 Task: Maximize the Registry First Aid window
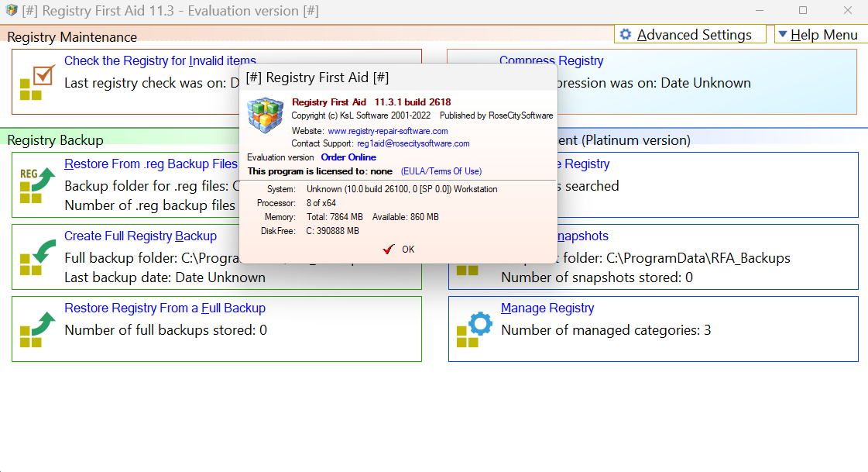coord(803,11)
